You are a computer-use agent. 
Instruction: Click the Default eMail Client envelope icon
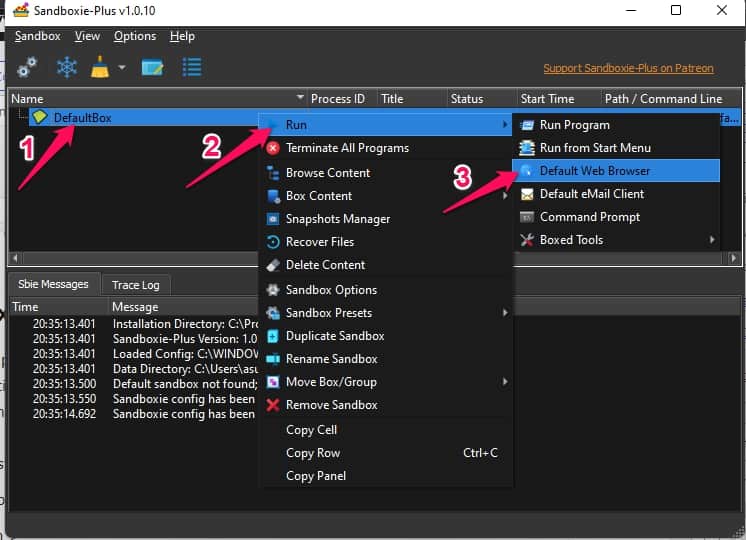tap(527, 194)
